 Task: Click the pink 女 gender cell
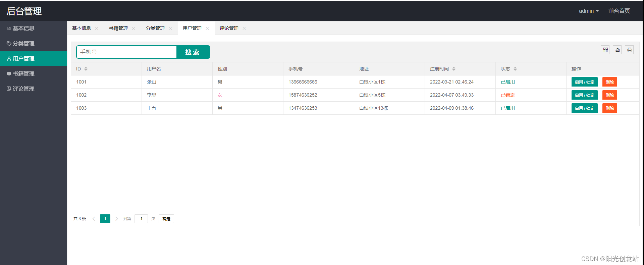(220, 95)
